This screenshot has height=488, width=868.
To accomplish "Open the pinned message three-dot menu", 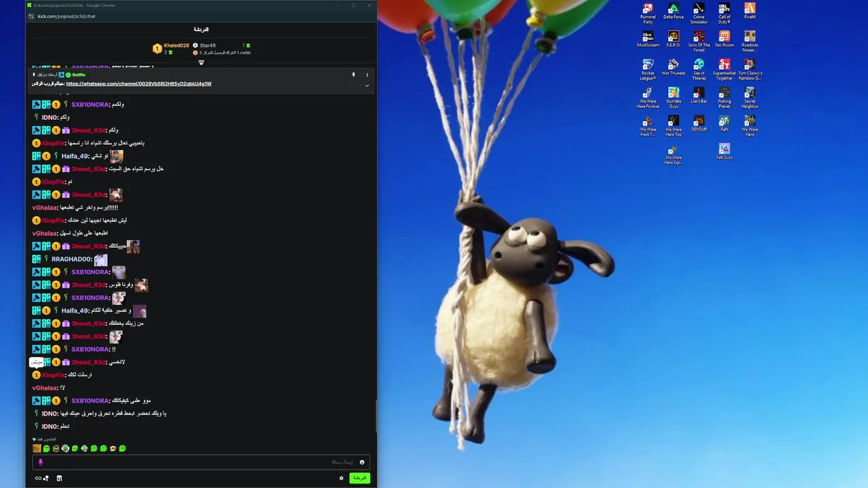I will click(367, 75).
